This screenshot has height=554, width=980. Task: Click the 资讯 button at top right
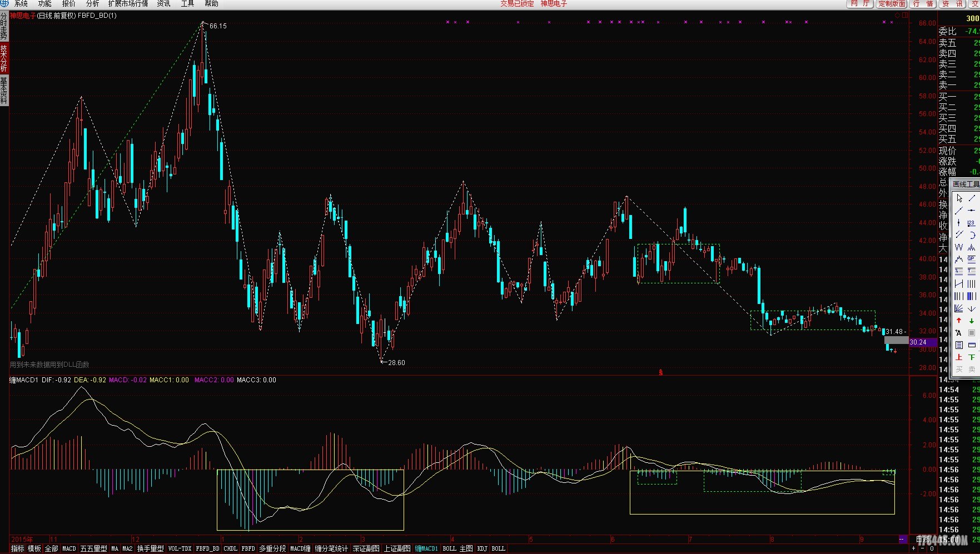coord(952,4)
